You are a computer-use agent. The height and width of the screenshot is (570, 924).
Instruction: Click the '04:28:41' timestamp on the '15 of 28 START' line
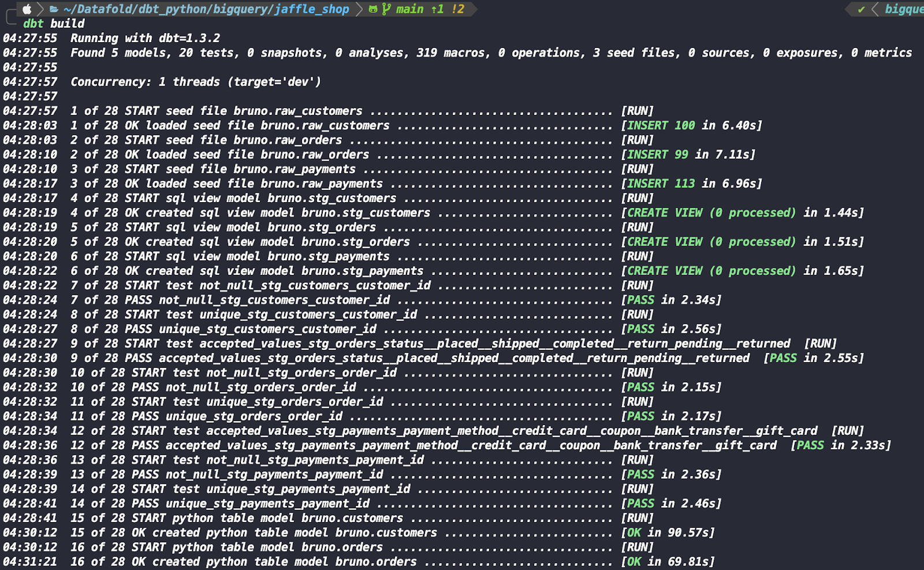coord(30,518)
